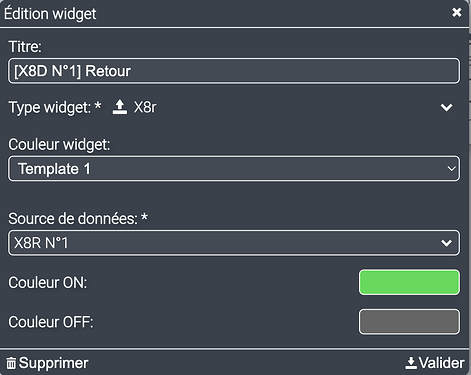Delete the widget with Supprimer

pos(47,363)
